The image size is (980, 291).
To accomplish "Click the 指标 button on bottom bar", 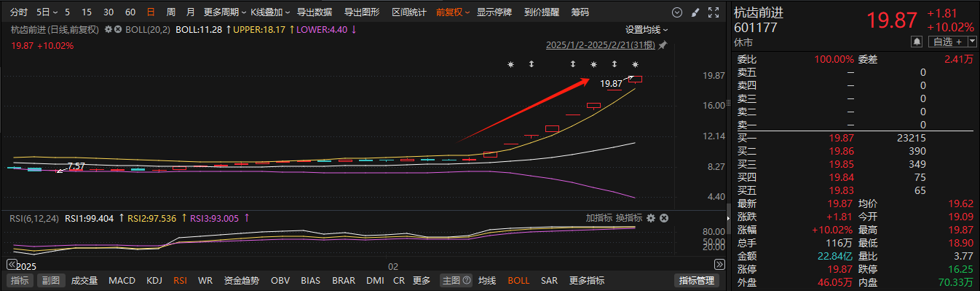I will pyautogui.click(x=20, y=280).
